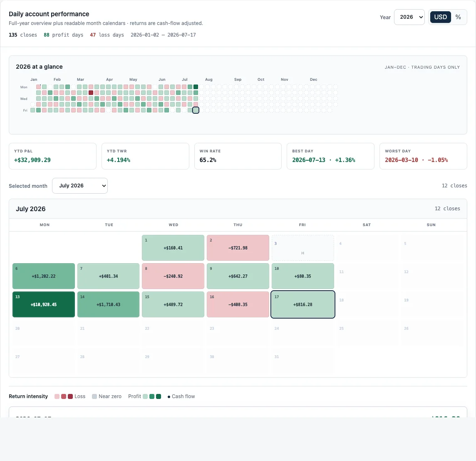Select July 1 cell showing +$160.41
Viewport: 476px width, 461px height.
click(x=173, y=248)
